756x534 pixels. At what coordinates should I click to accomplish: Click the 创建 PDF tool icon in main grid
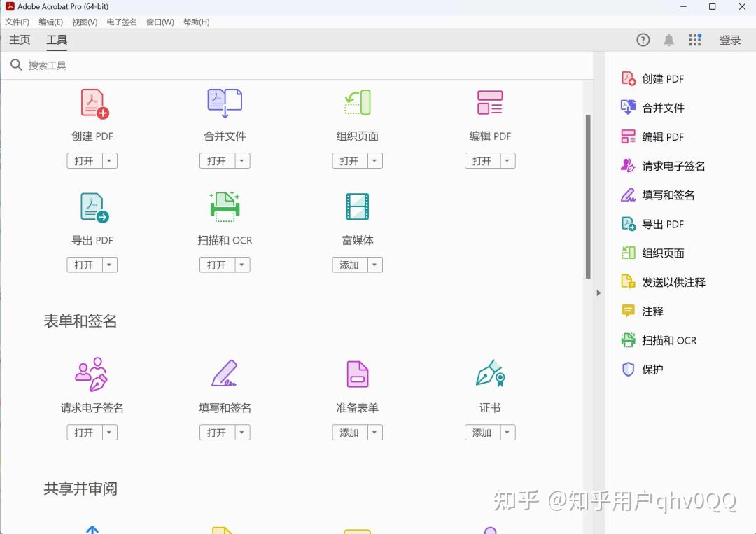pyautogui.click(x=94, y=103)
